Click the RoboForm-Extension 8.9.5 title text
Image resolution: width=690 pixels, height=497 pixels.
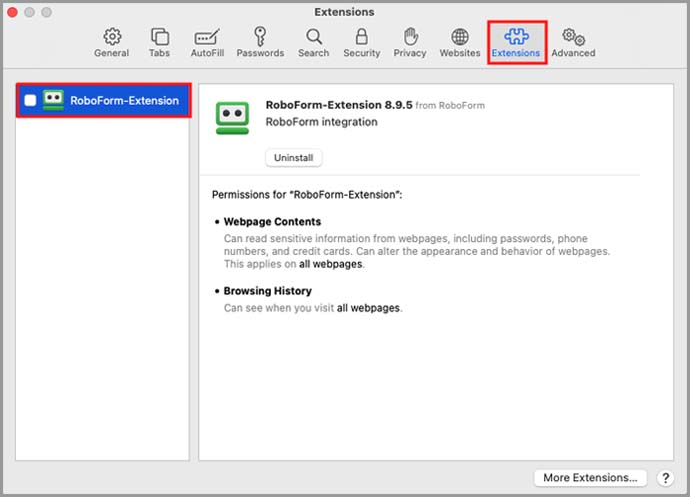pyautogui.click(x=339, y=105)
